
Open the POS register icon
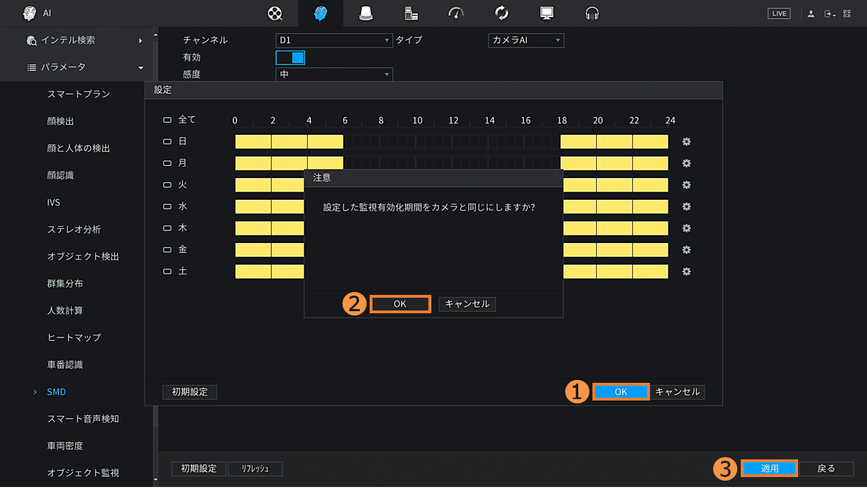(411, 13)
